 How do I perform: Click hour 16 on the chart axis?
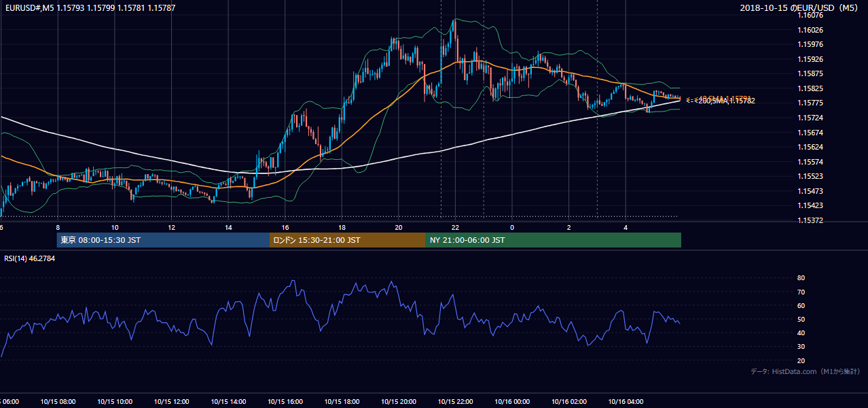285,227
